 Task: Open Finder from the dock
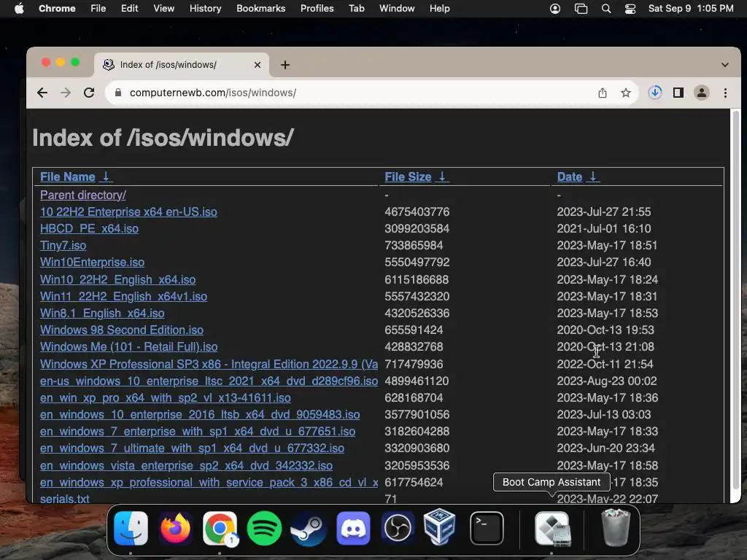tap(131, 528)
